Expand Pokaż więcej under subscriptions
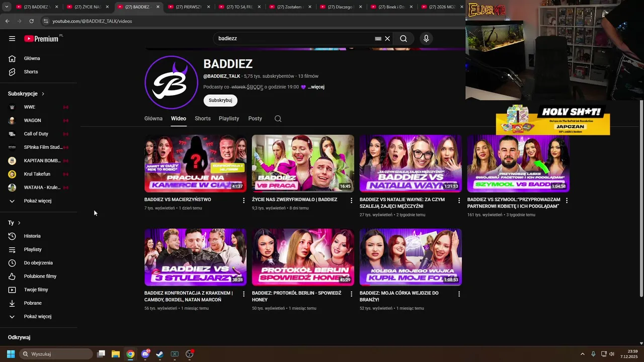Viewport: 644px width, 362px height. [39, 201]
